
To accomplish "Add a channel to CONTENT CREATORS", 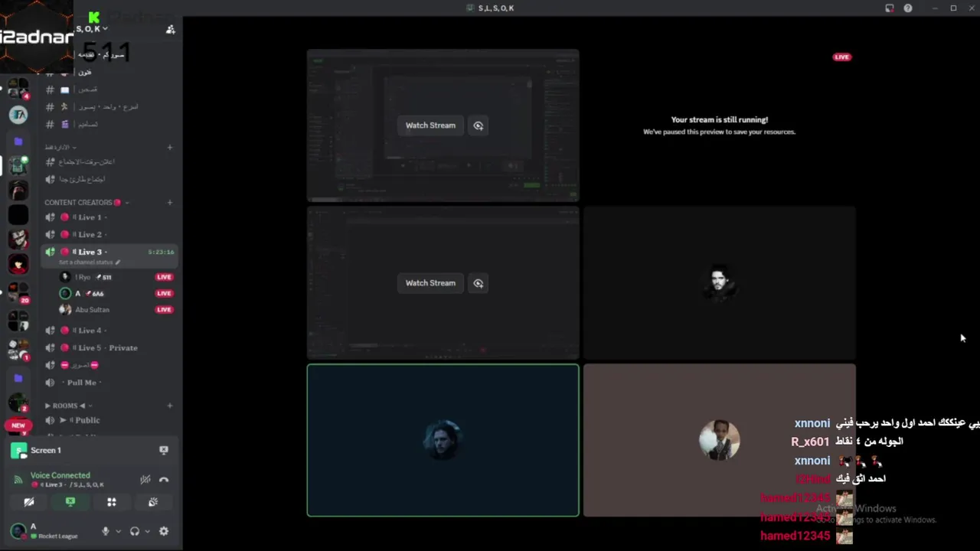I will click(170, 203).
